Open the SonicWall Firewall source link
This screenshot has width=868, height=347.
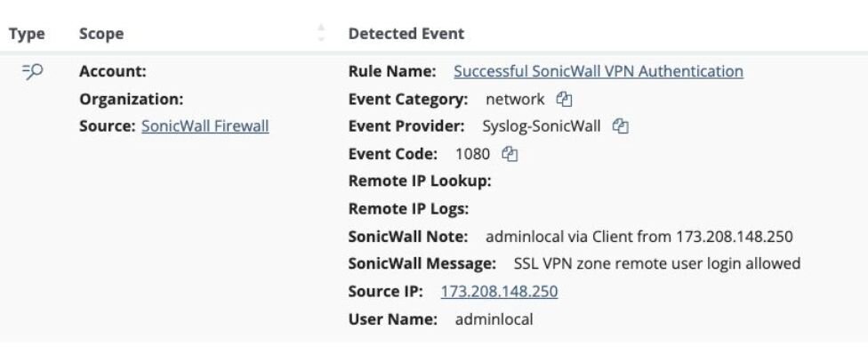click(205, 126)
